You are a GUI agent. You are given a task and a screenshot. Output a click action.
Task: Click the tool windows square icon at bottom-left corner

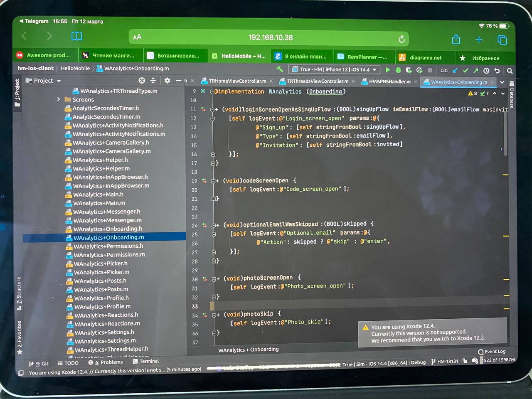pyautogui.click(x=21, y=373)
